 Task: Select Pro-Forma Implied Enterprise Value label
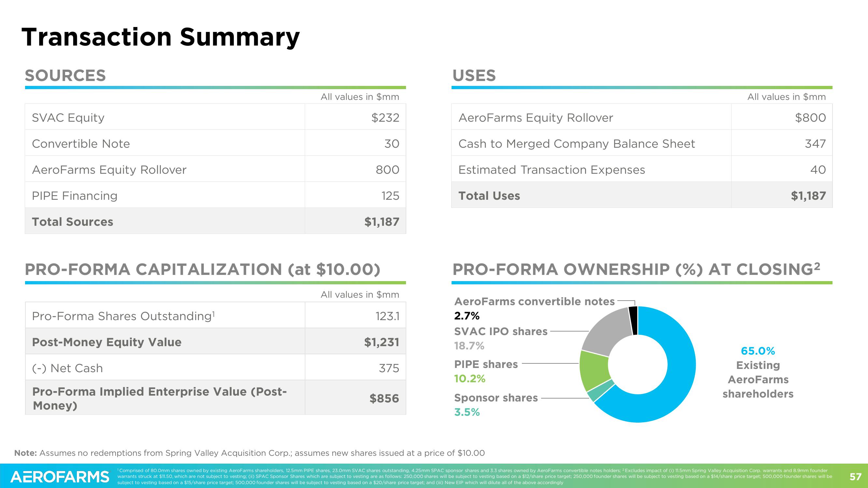pos(160,399)
